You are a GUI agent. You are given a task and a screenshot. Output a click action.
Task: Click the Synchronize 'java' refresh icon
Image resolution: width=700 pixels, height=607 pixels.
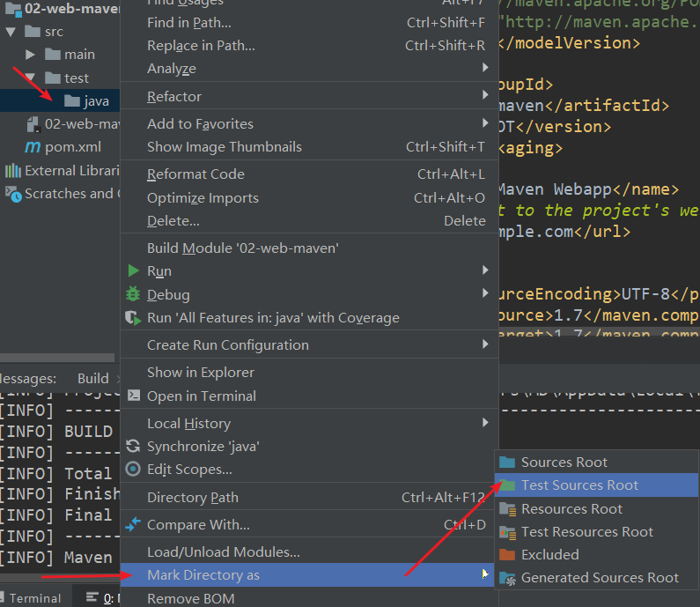134,447
